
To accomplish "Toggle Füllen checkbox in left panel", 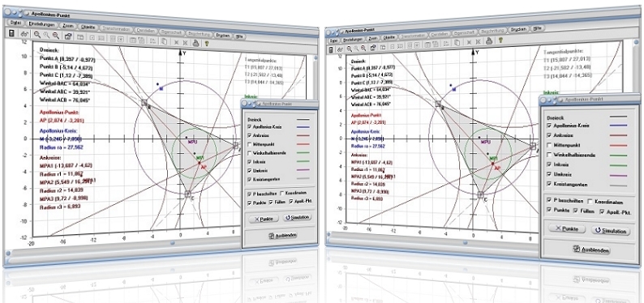I will [x=271, y=202].
